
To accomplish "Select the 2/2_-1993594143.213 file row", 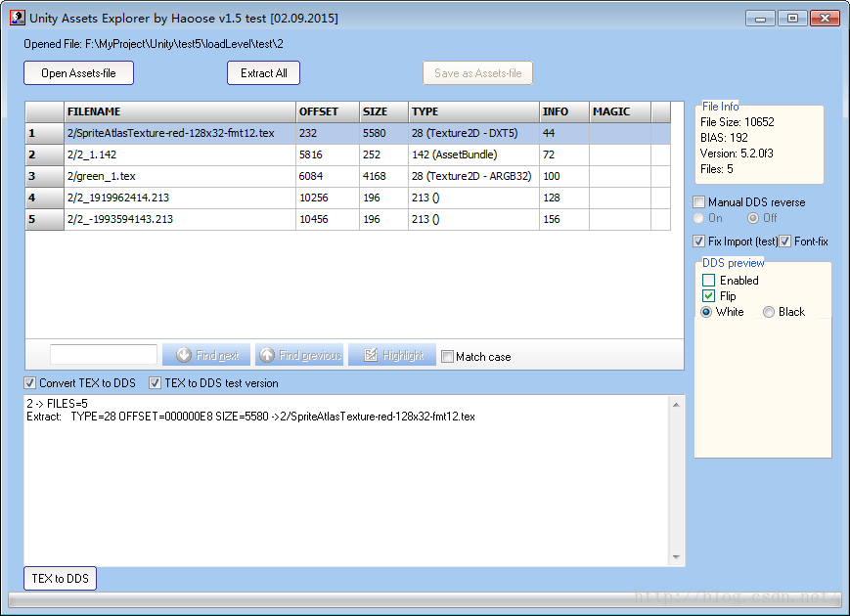I will click(348, 219).
